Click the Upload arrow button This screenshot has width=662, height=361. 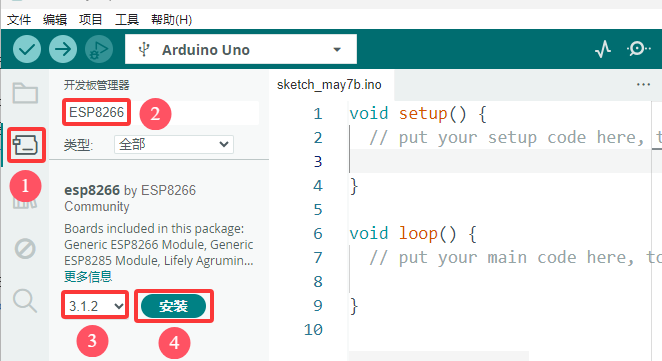pyautogui.click(x=63, y=49)
